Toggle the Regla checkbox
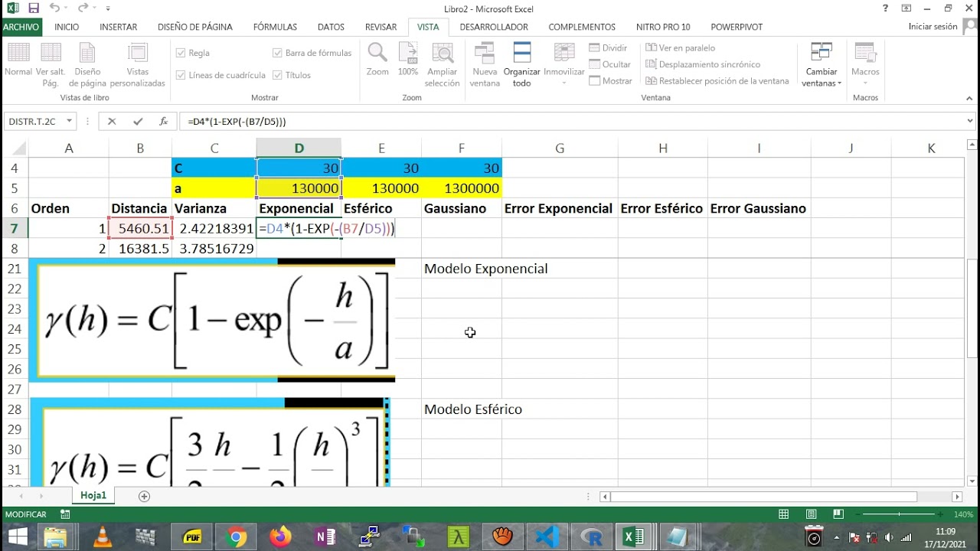The width and height of the screenshot is (980, 551). 181,53
